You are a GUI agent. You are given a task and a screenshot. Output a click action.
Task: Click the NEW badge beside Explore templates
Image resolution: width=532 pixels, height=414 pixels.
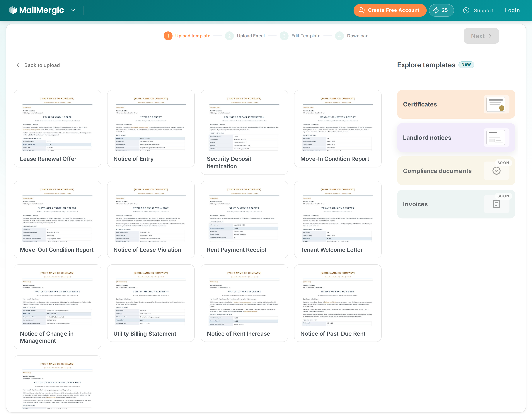(466, 65)
